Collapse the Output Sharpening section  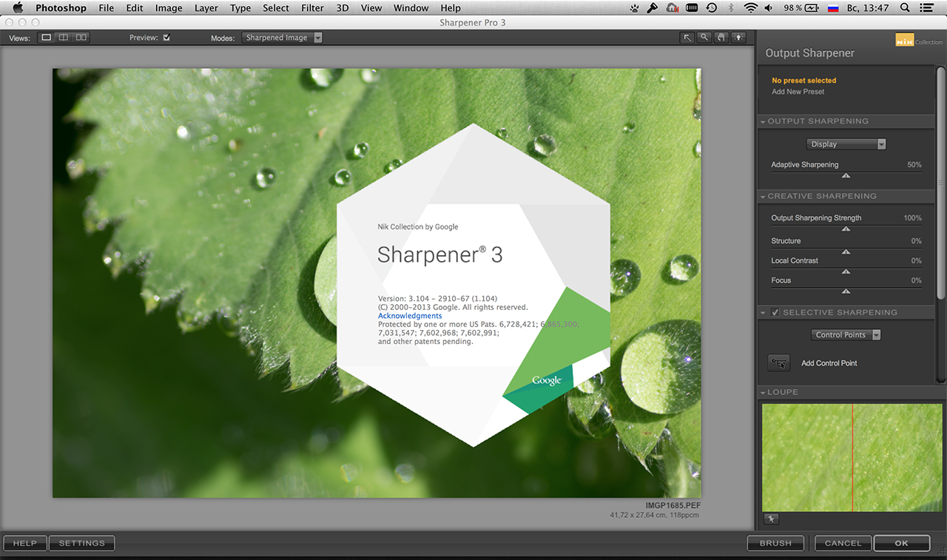(763, 121)
